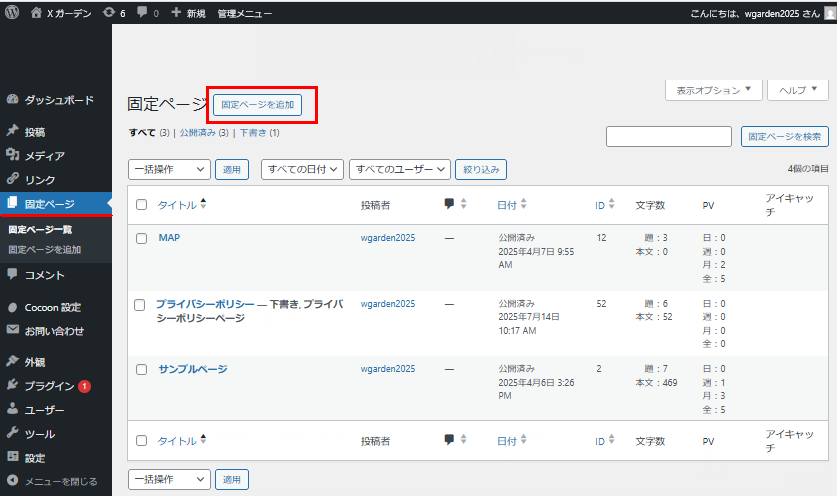Open the メディア sidebar item
837x496 pixels.
coord(44,155)
